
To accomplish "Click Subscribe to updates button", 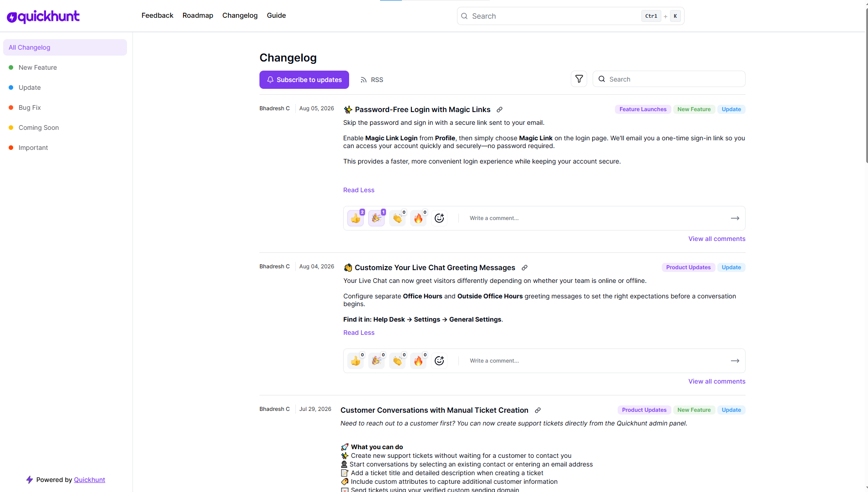I will click(x=304, y=80).
